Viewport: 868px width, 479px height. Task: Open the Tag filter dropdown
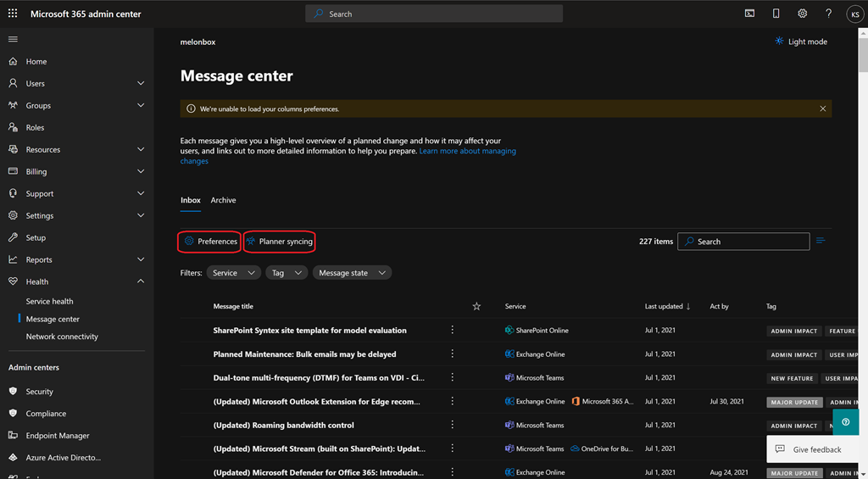(x=286, y=273)
